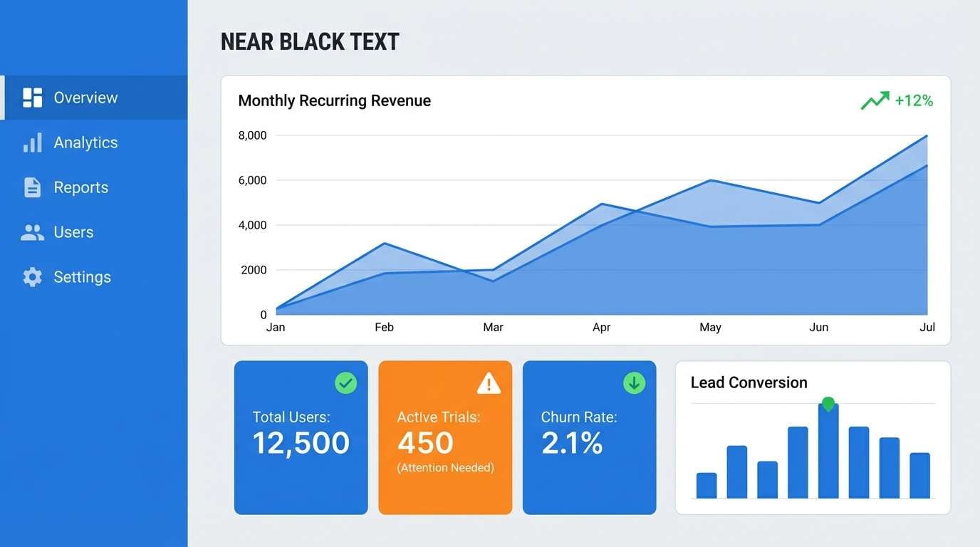Navigate to the Reports section
This screenshot has height=547, width=980.
pyautogui.click(x=80, y=187)
